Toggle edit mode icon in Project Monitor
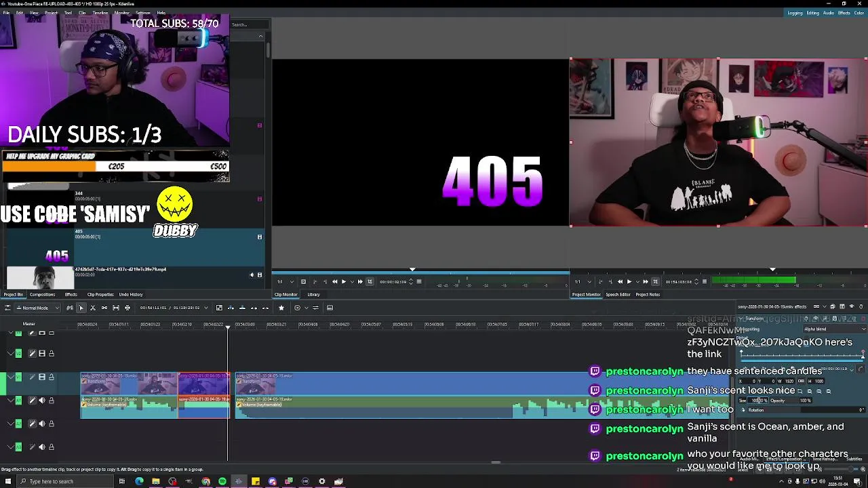The height and width of the screenshot is (488, 868). (x=654, y=281)
